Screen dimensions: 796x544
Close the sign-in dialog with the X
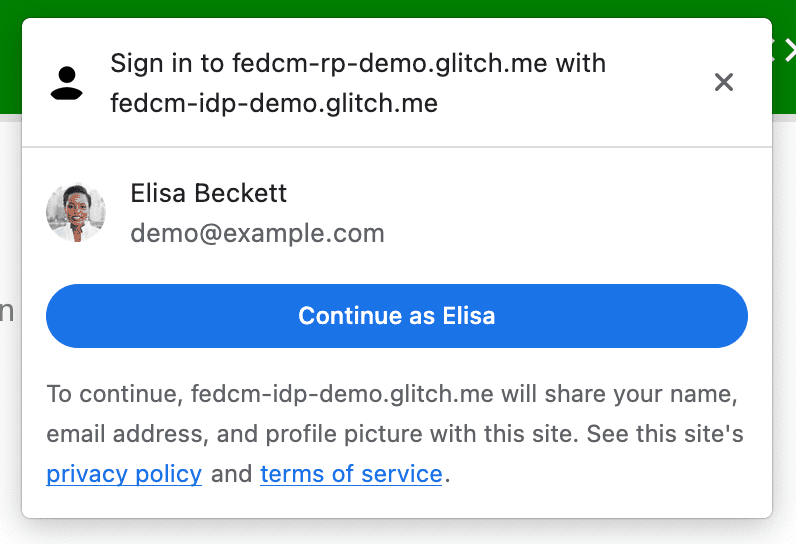click(724, 83)
